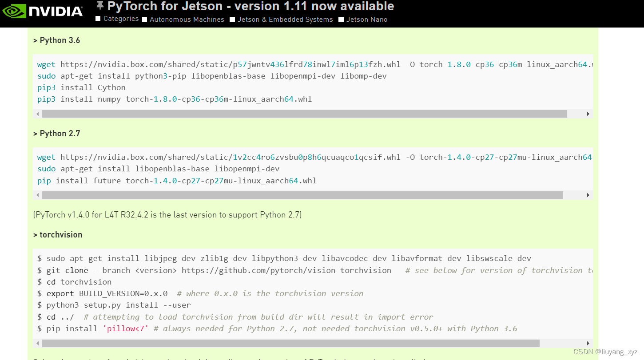Click the PyTorch v1.4.0 L4T R32.4.2 note
The width and height of the screenshot is (644, 360).
pos(167,215)
